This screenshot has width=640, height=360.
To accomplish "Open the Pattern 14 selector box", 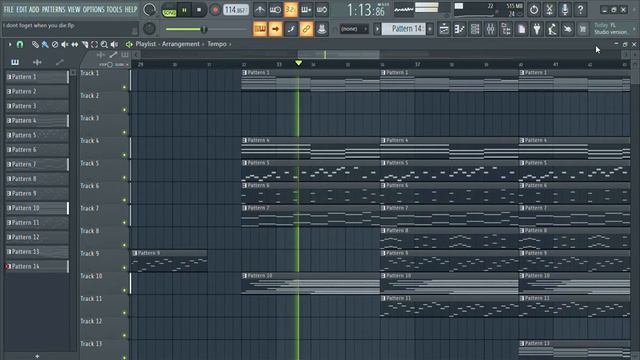I will pyautogui.click(x=404, y=29).
